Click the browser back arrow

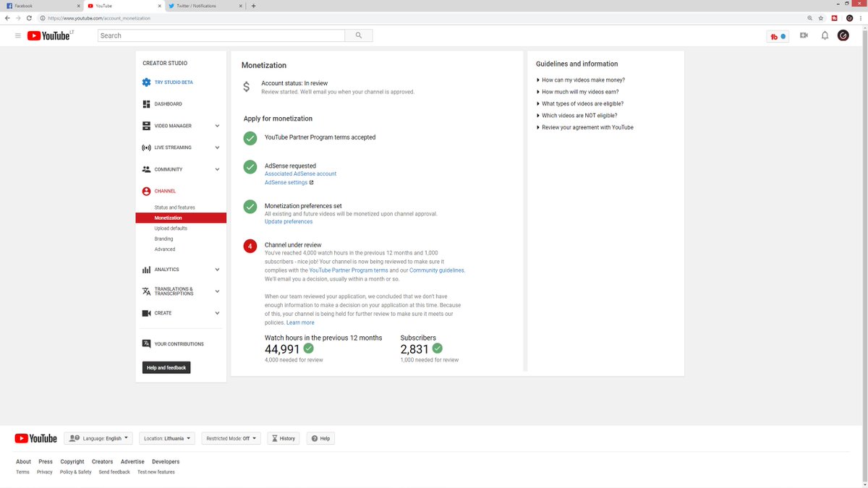(x=7, y=17)
